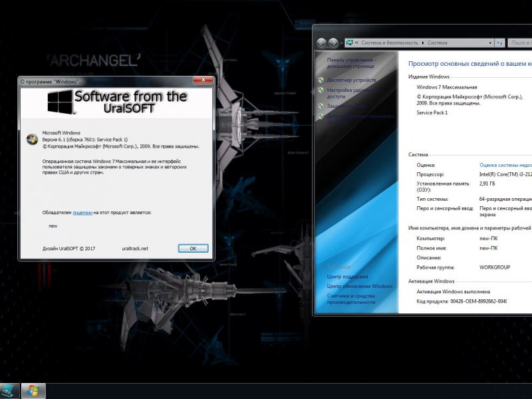Click shield icon beside 'Дополнительные параметры'
Screen dimensions: 532x399
321,116
